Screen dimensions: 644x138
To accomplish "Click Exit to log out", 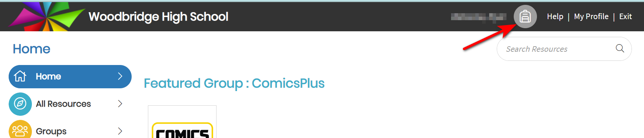I will click(x=625, y=16).
